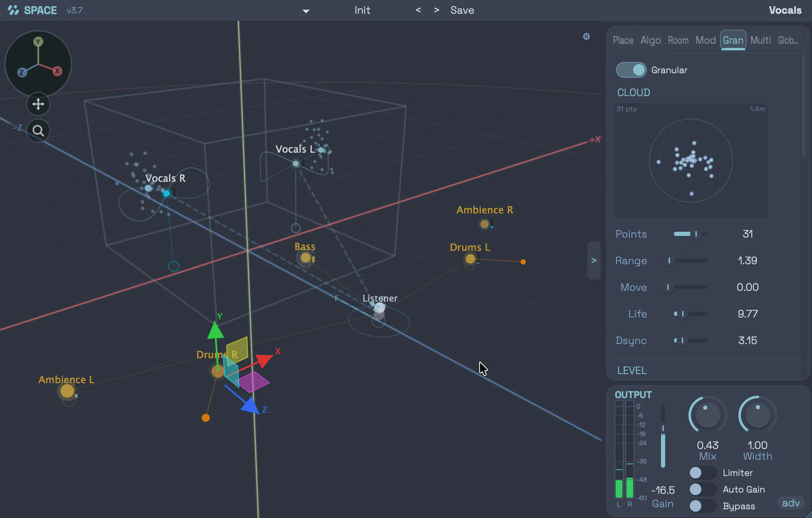Switch to the Mod tab
Viewport: 812px width, 518px height.
706,40
